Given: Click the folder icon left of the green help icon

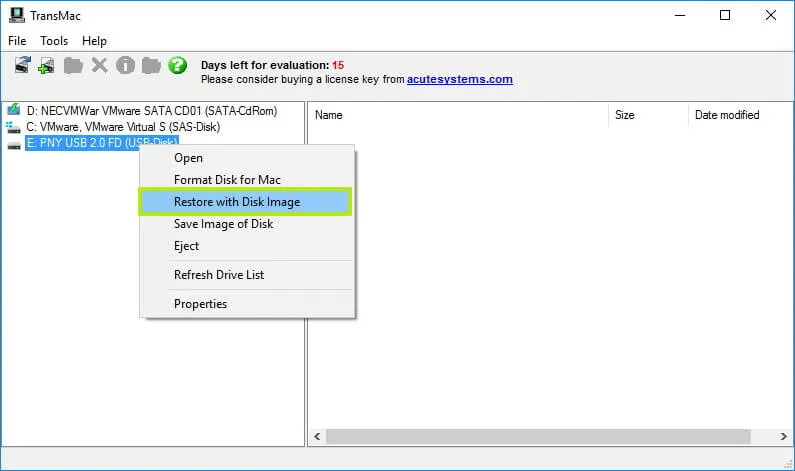Looking at the screenshot, I should (151, 66).
